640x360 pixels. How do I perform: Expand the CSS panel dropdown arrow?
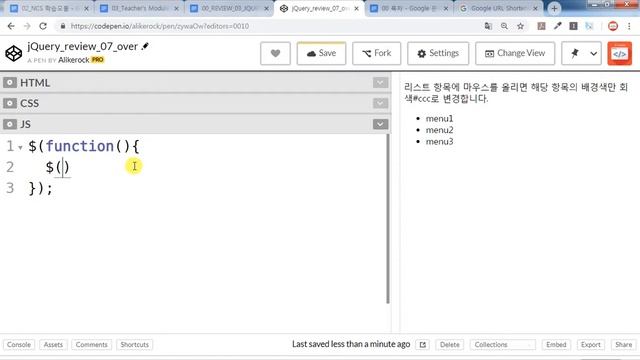(x=380, y=103)
